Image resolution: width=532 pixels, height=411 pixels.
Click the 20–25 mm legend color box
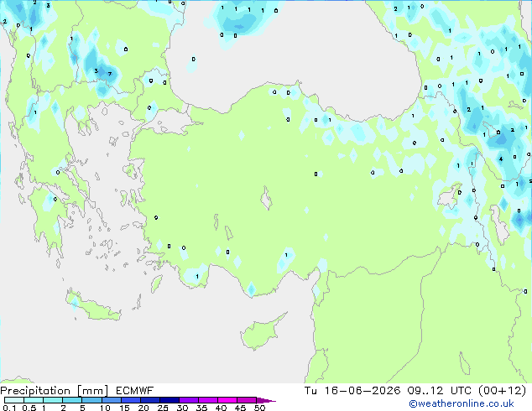[x=149, y=400]
